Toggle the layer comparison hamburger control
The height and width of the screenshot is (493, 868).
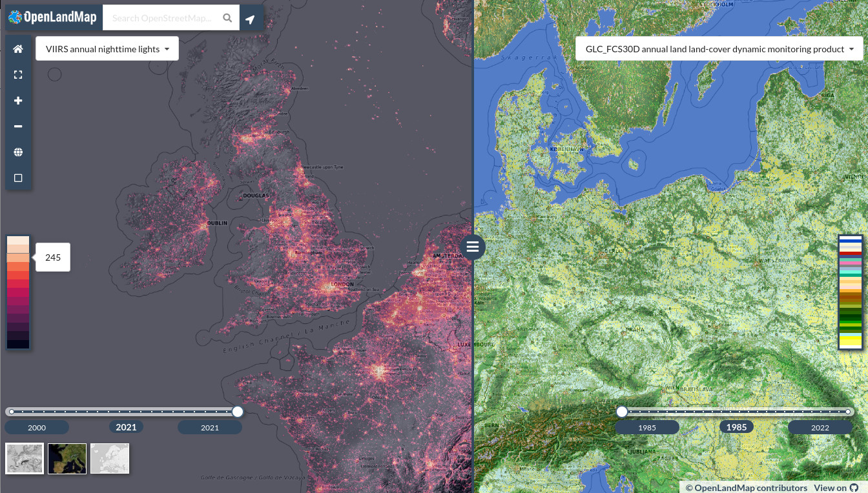coord(472,247)
